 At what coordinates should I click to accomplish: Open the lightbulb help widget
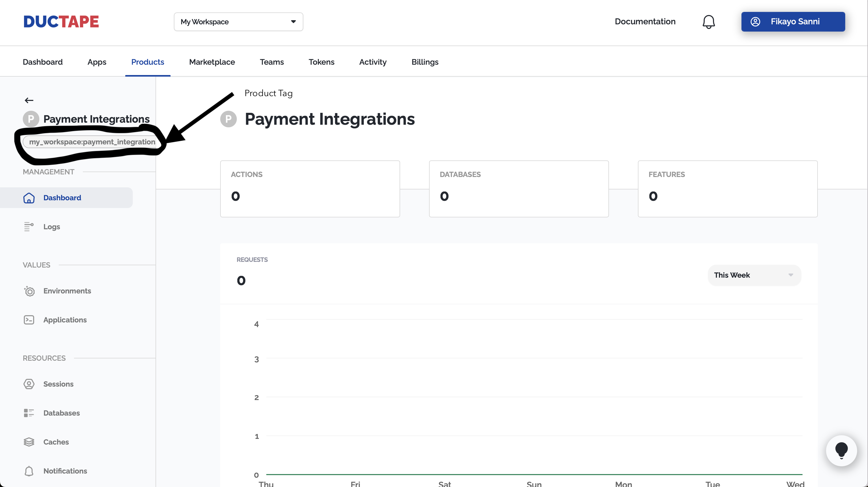(841, 451)
